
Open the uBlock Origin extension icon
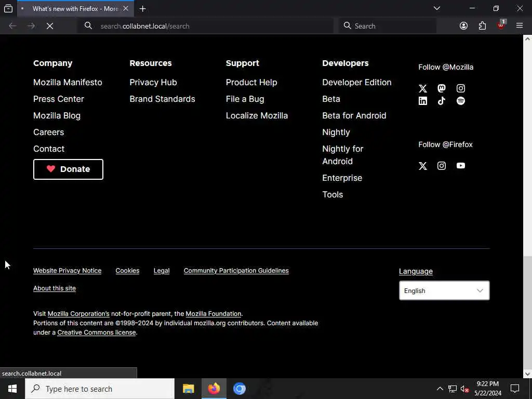[x=501, y=25]
